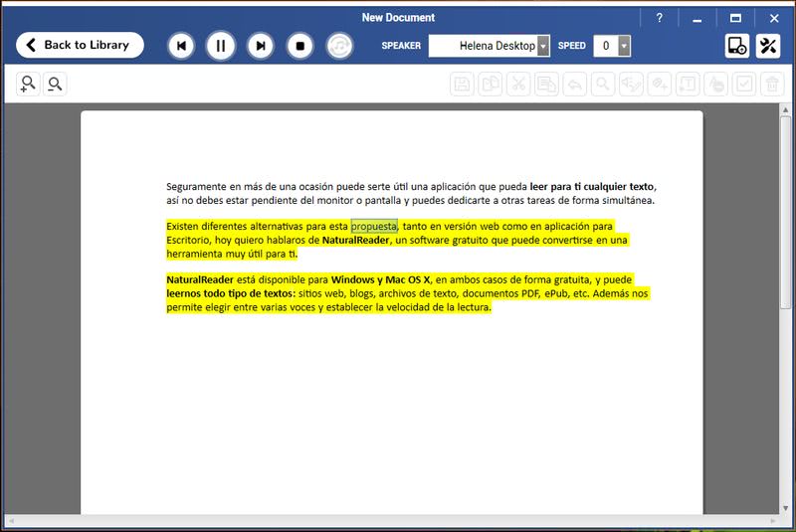Click the bold text 'leer para ti cualquier texto'

(591, 187)
